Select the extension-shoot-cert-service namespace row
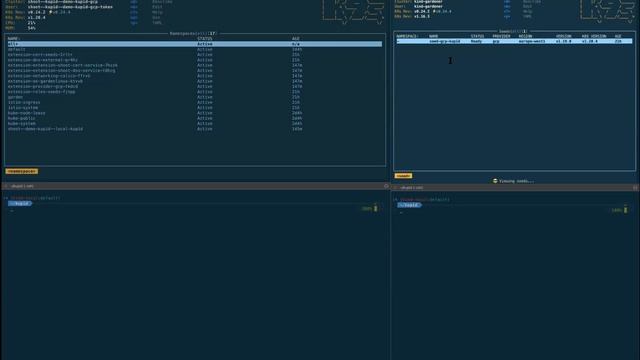Viewport: 640px width, 360px height. coord(195,65)
